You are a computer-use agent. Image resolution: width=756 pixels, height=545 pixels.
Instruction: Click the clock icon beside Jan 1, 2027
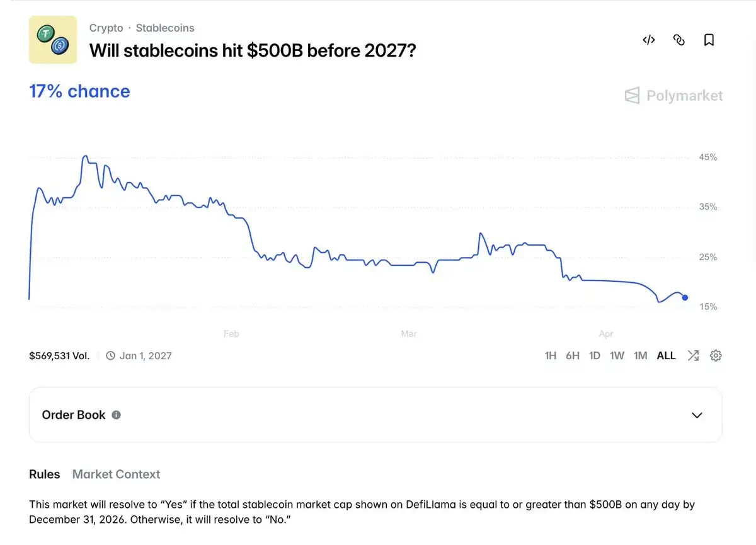tap(111, 355)
